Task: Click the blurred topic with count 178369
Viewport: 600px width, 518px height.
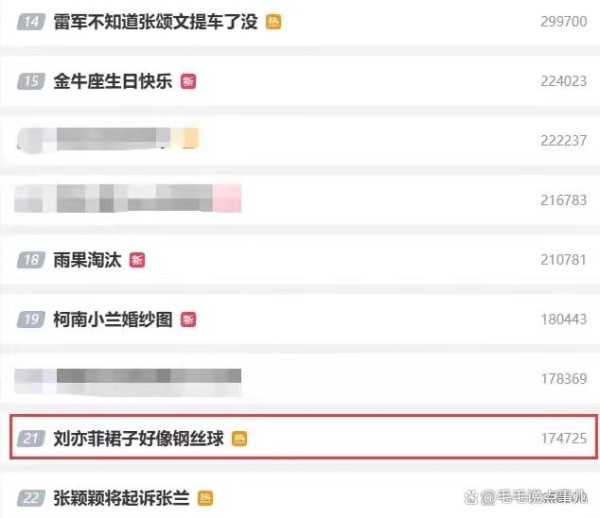Action: pyautogui.click(x=128, y=382)
